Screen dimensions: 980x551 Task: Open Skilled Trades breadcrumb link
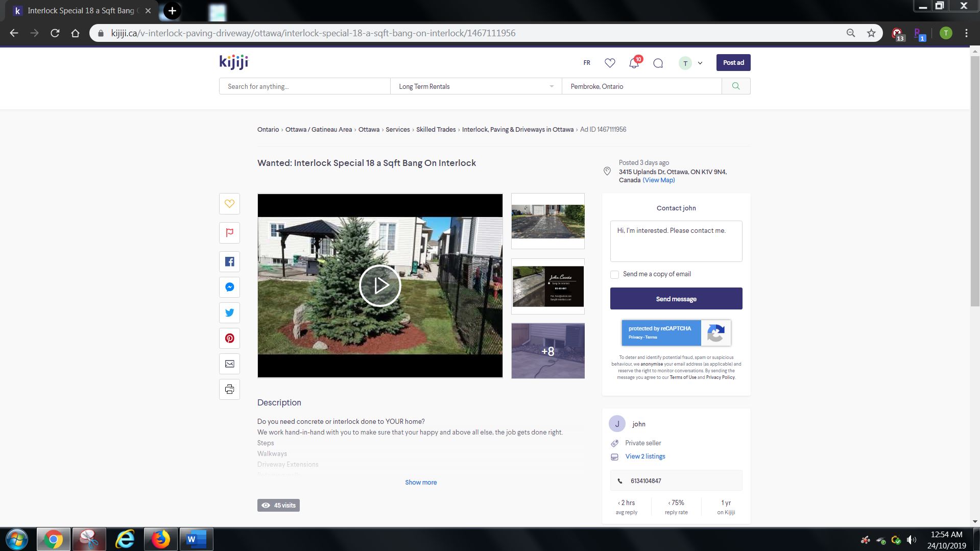pos(436,130)
